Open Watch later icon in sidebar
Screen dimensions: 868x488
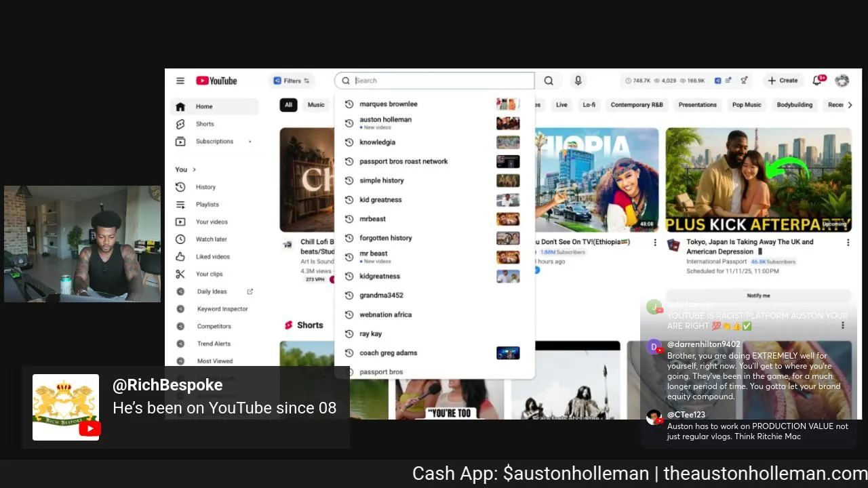click(x=180, y=239)
